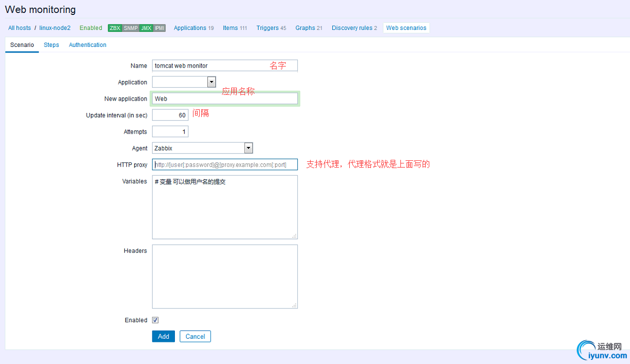
Task: Click the Attempts input field
Action: pos(170,131)
